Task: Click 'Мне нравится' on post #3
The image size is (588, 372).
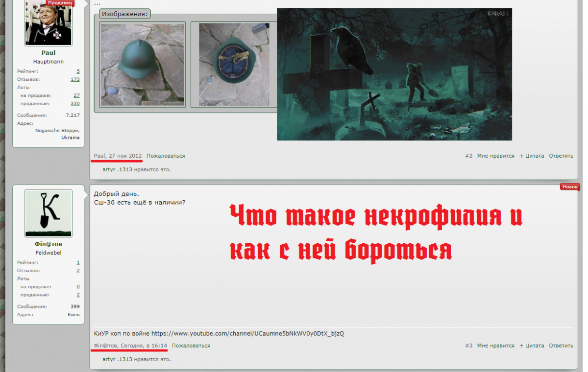Action: (496, 346)
